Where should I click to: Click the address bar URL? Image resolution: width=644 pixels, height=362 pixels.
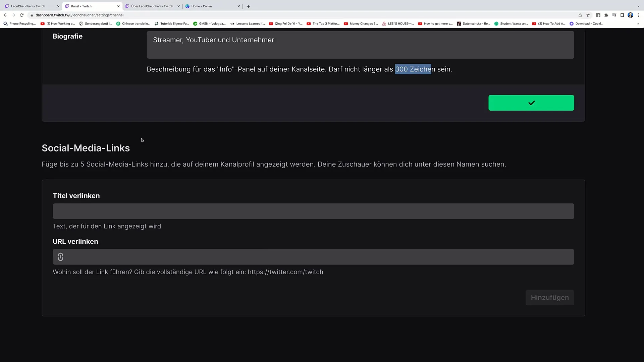point(79,15)
